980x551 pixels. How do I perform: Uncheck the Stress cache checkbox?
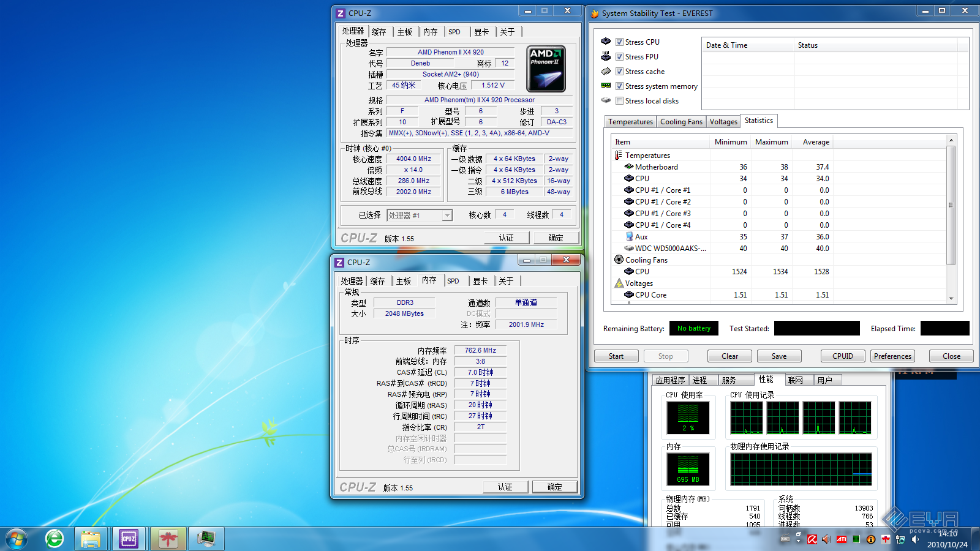(x=619, y=71)
